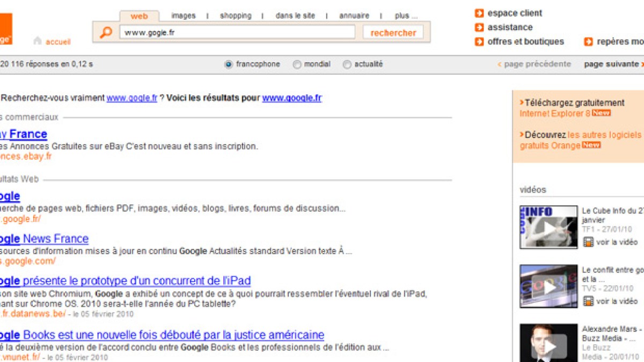Click the corrected www.google.fr suggestion link

tap(292, 98)
